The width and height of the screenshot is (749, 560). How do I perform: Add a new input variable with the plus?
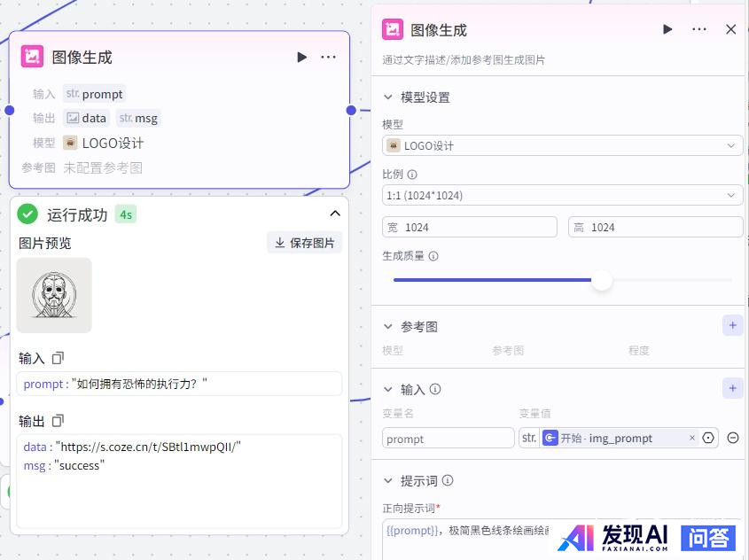coord(732,388)
